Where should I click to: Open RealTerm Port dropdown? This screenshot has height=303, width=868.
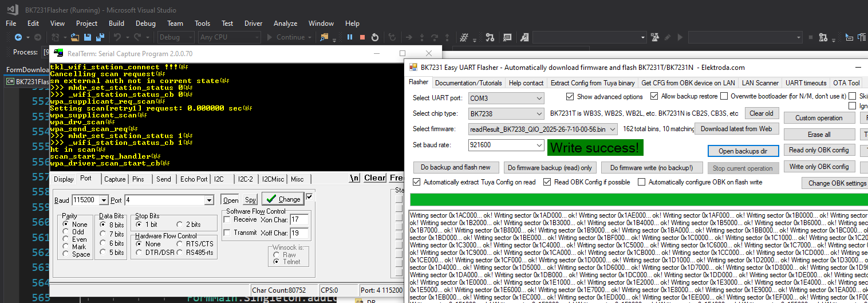tap(209, 200)
